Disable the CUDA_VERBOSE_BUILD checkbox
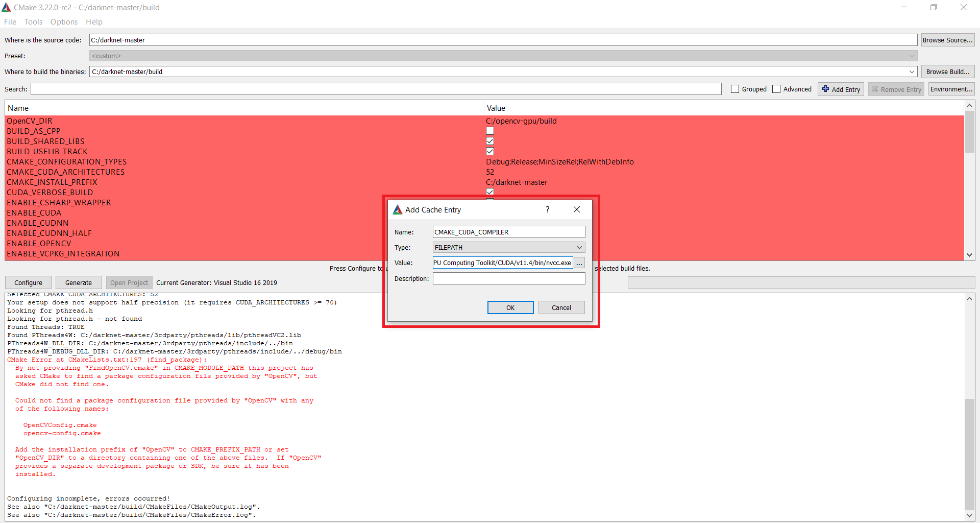Image resolution: width=980 pixels, height=523 pixels. click(x=489, y=192)
